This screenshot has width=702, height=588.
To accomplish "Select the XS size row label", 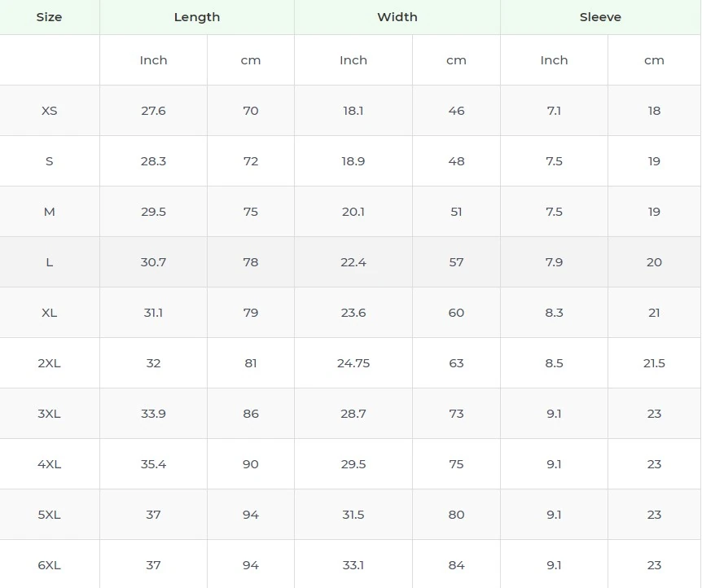I will [49, 111].
